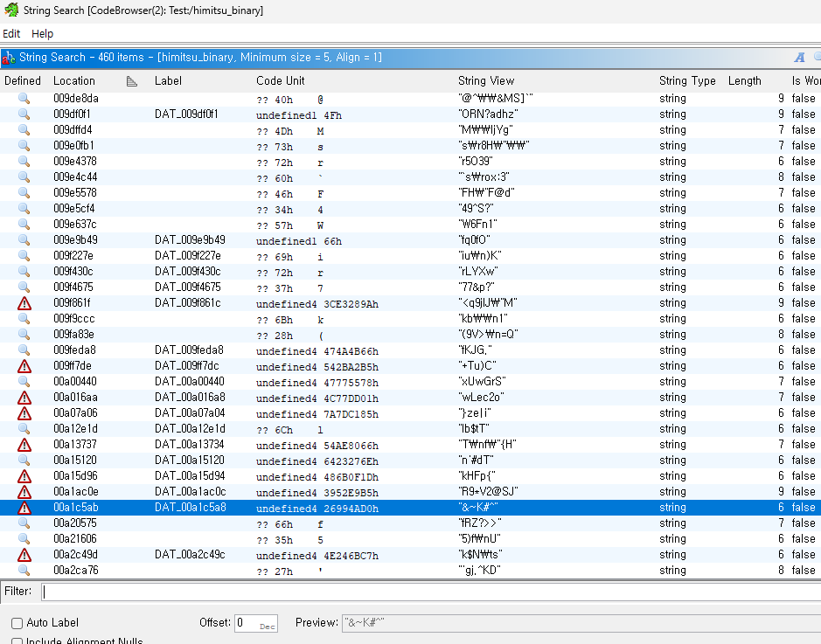Click warning icon for row 00a1ac0e
Viewport: 821px width, 644px height.
24,492
